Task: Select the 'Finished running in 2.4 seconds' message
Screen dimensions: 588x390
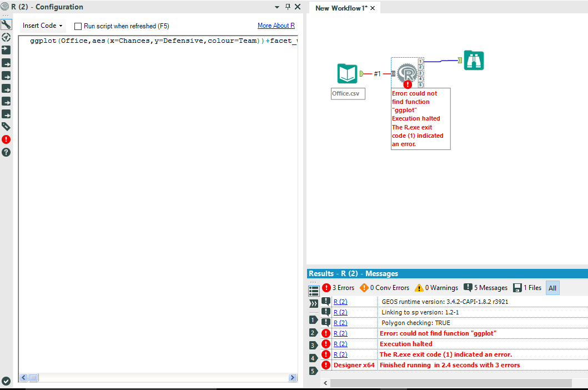Action: coord(450,365)
